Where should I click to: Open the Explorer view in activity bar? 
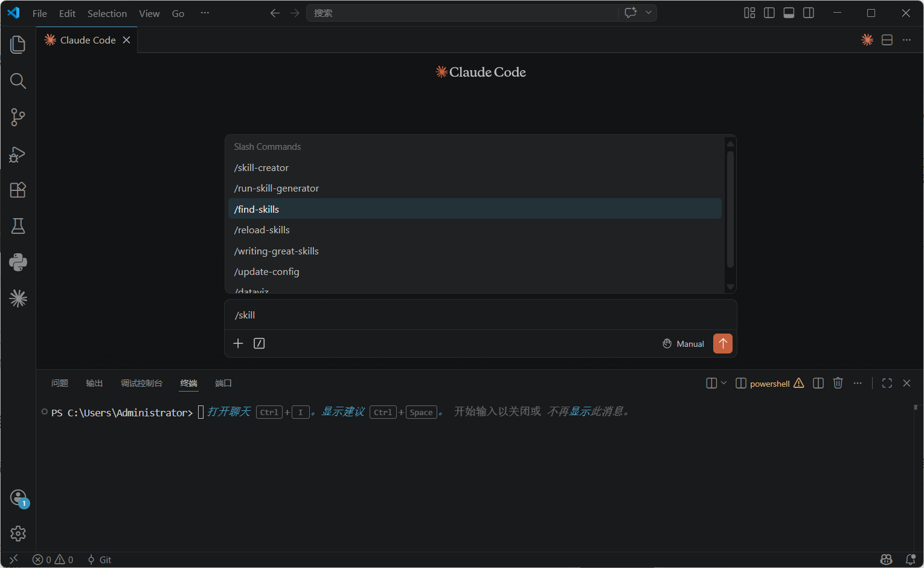coord(18,45)
